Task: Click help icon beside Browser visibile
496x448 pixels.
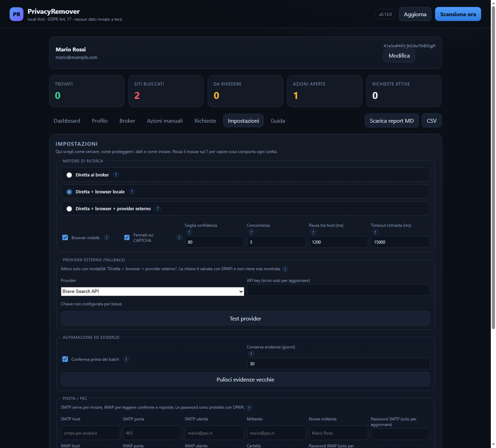Action: point(107,237)
